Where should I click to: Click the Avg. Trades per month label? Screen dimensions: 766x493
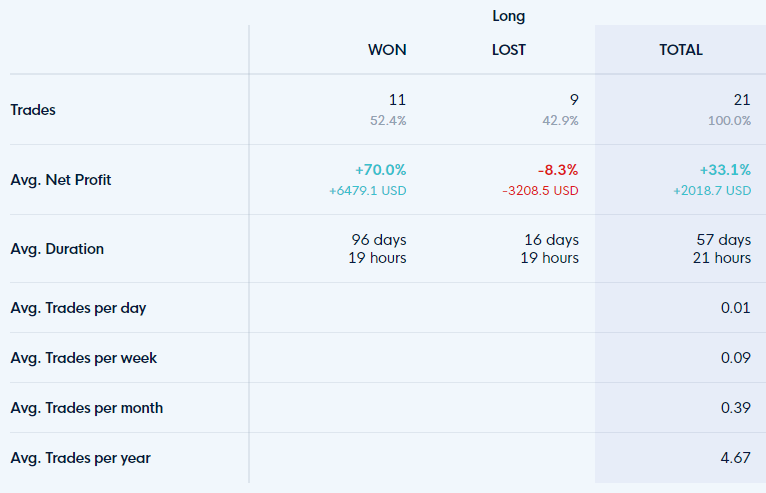click(87, 408)
